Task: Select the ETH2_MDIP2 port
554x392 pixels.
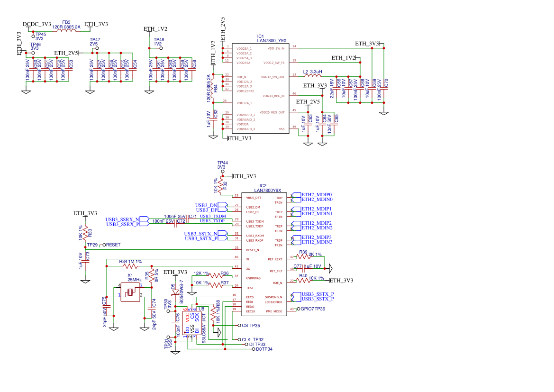Action: tap(296, 223)
